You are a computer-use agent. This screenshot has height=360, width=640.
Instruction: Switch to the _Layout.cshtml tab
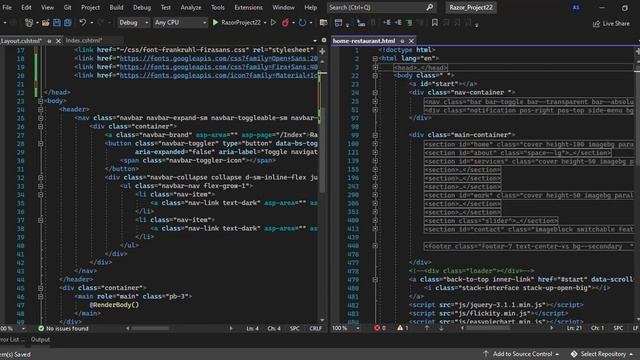pyautogui.click(x=20, y=41)
